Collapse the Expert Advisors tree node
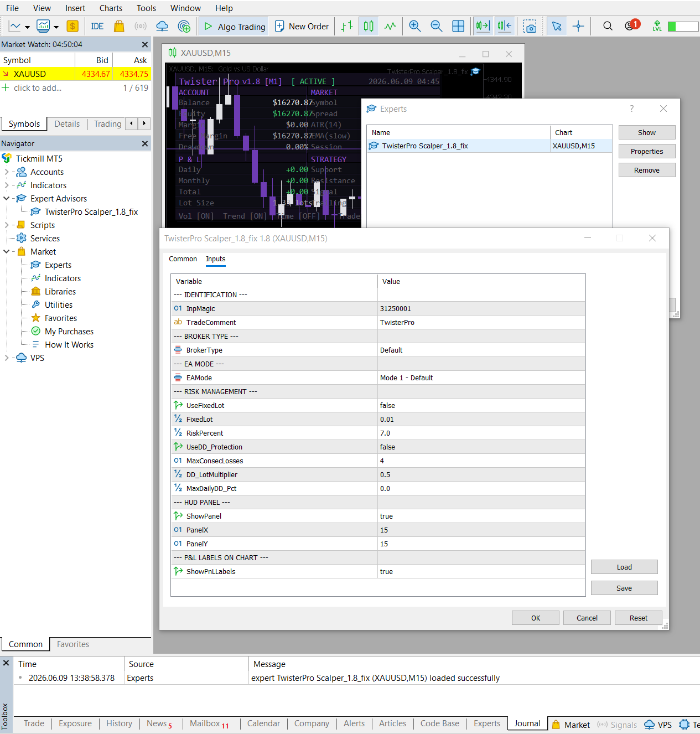This screenshot has width=700, height=734. pos(7,199)
